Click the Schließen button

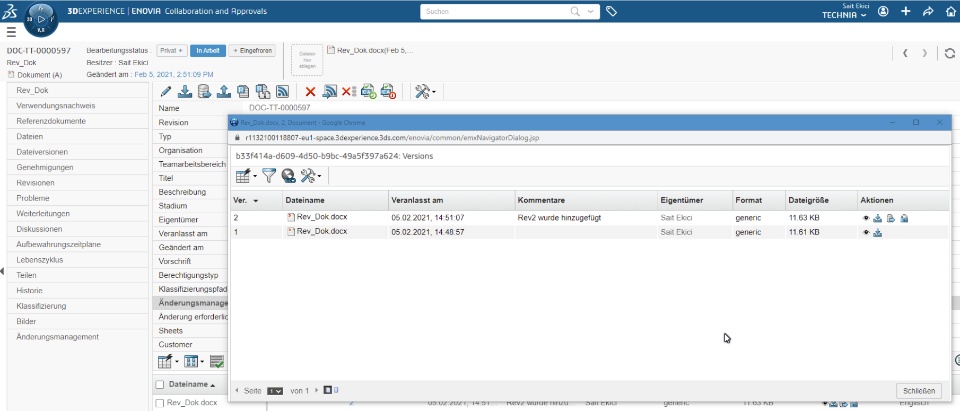[x=918, y=391]
